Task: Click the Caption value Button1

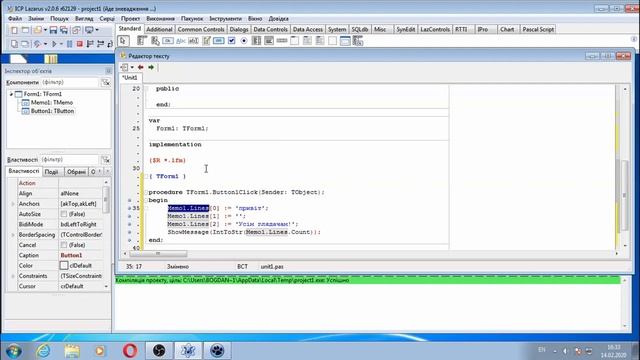Action: 71,255
